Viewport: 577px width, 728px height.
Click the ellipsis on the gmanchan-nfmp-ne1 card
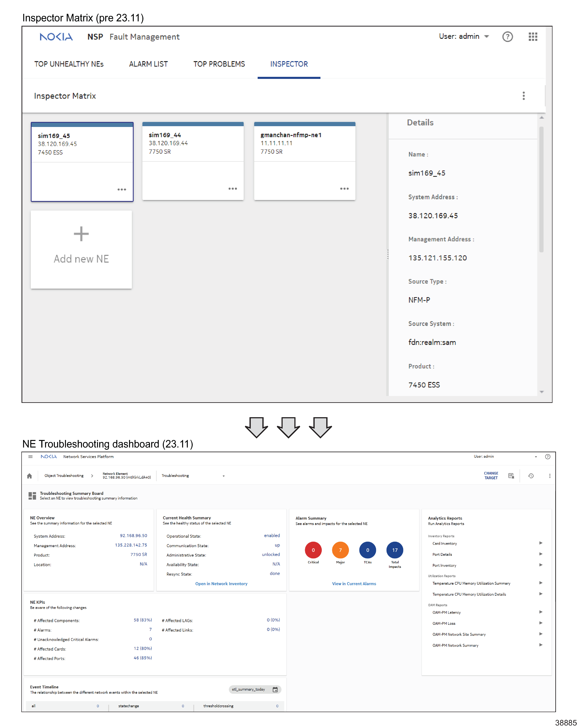[x=344, y=188]
